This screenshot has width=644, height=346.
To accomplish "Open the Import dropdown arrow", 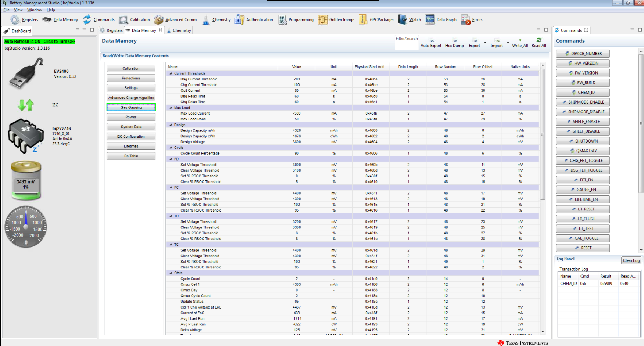I will pos(508,43).
